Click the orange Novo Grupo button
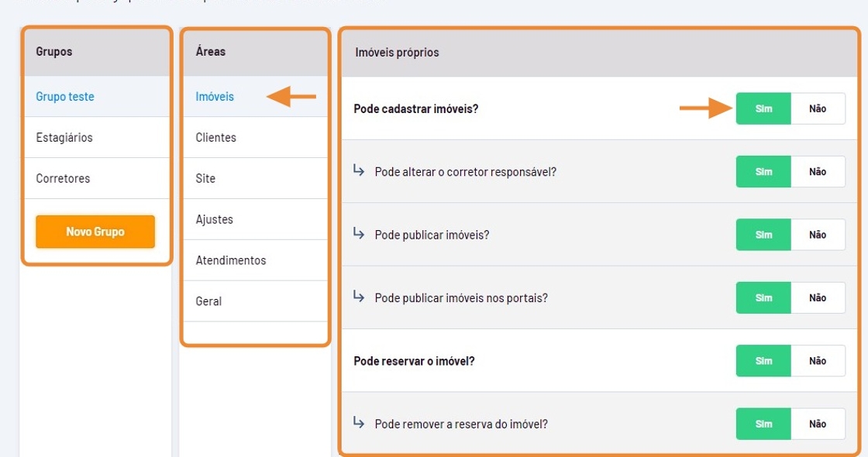868x457 pixels. click(95, 232)
